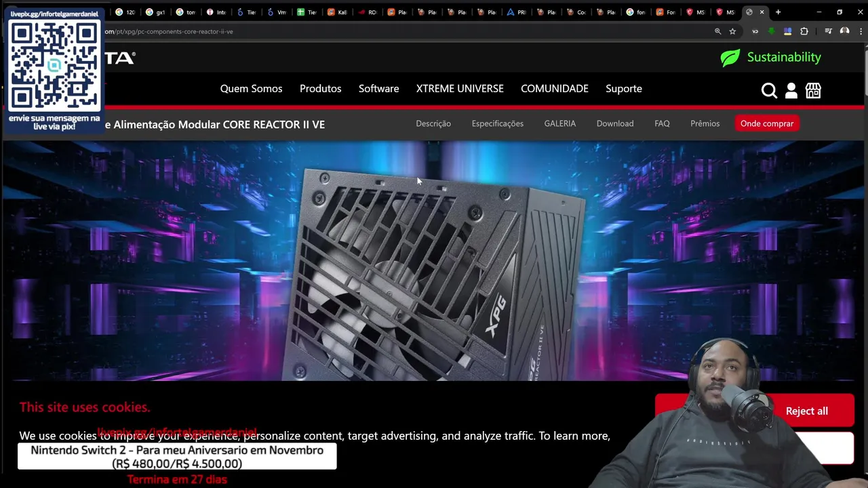Open the Quem Somos menu
Screen dimensions: 868x488
click(251, 89)
